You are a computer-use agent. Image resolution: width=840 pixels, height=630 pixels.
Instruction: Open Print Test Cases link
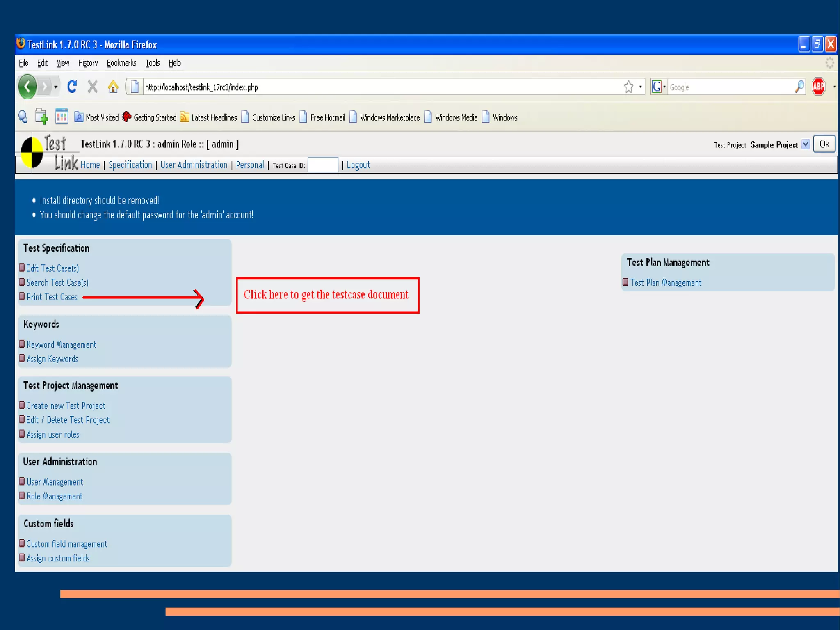[x=52, y=297]
